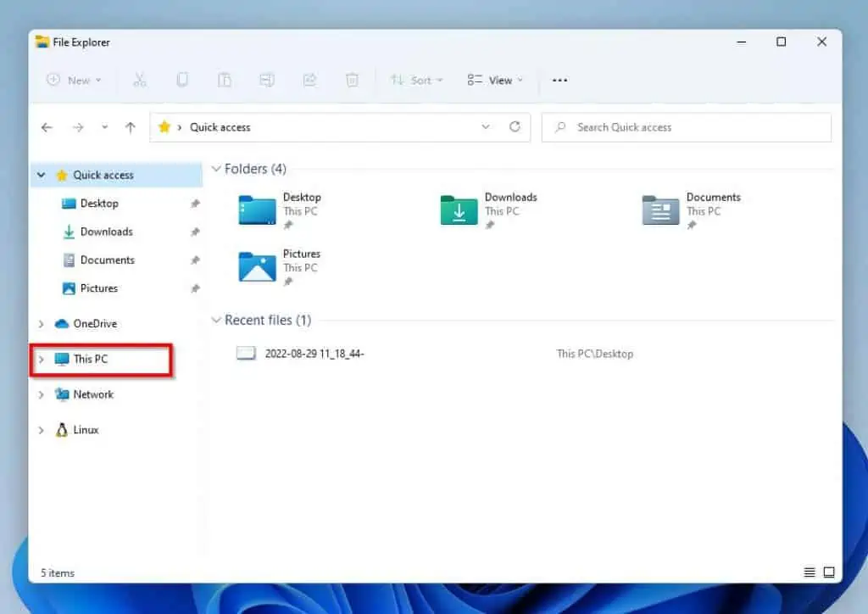Go up one folder level
The width and height of the screenshot is (868, 614).
130,127
